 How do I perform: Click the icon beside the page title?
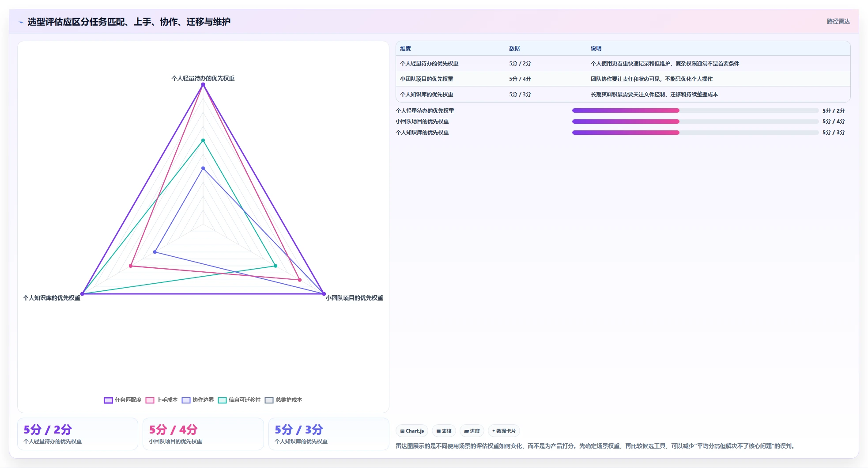(x=21, y=22)
